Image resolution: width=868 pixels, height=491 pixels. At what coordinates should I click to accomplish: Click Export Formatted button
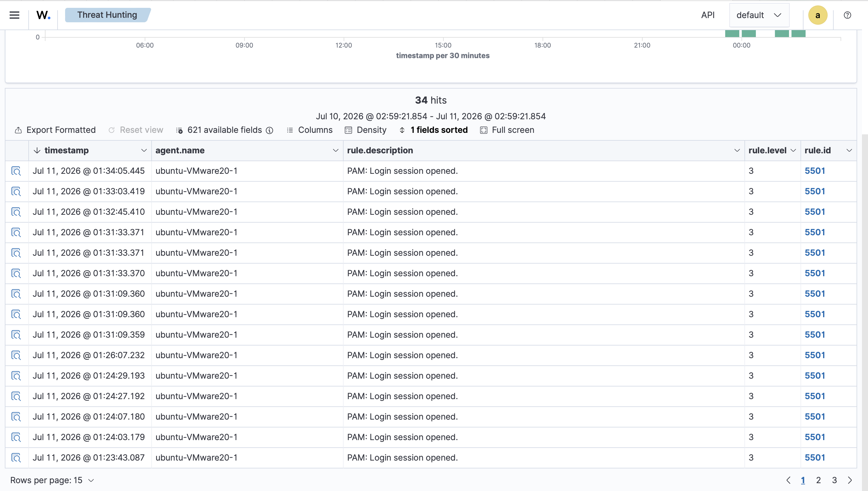pyautogui.click(x=55, y=130)
